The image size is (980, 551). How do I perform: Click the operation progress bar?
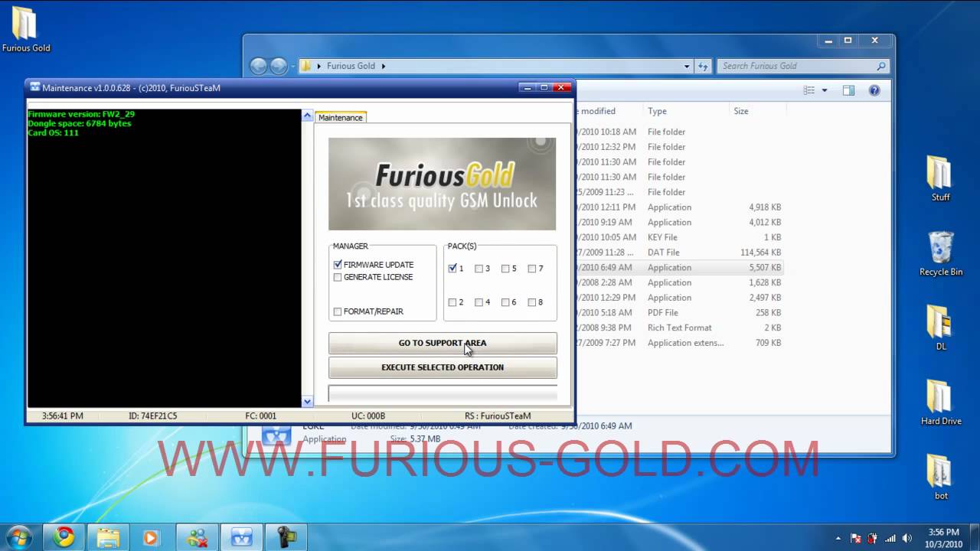(x=443, y=393)
